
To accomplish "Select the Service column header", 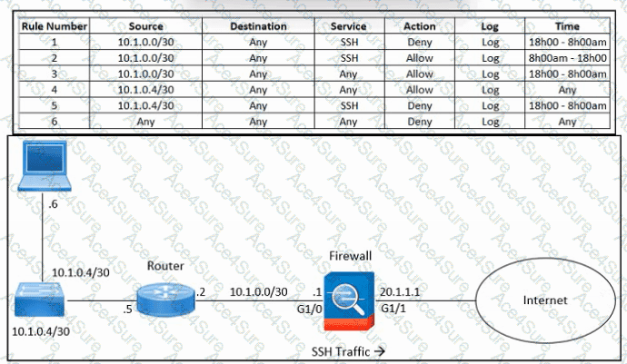I will pos(348,26).
